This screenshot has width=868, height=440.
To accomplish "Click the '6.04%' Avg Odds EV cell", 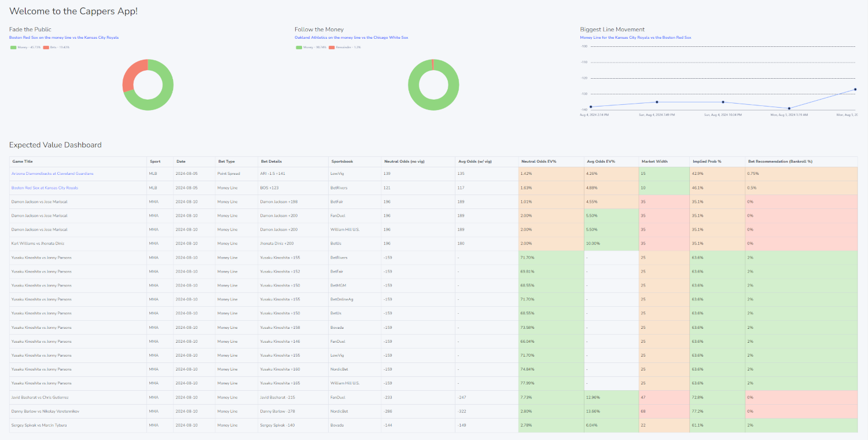I will pos(611,425).
